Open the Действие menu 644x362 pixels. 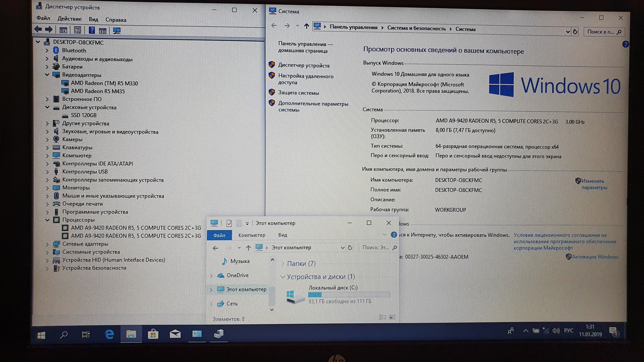(x=69, y=19)
